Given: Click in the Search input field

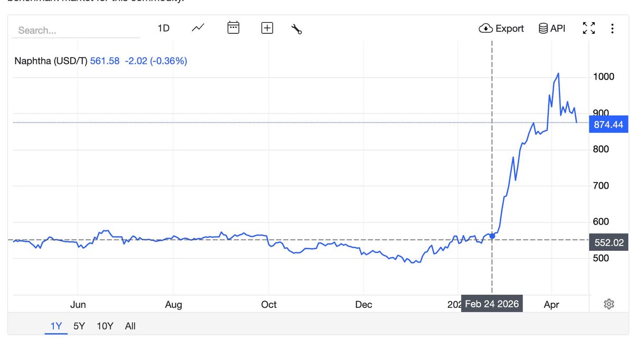Looking at the screenshot, I should pos(76,30).
